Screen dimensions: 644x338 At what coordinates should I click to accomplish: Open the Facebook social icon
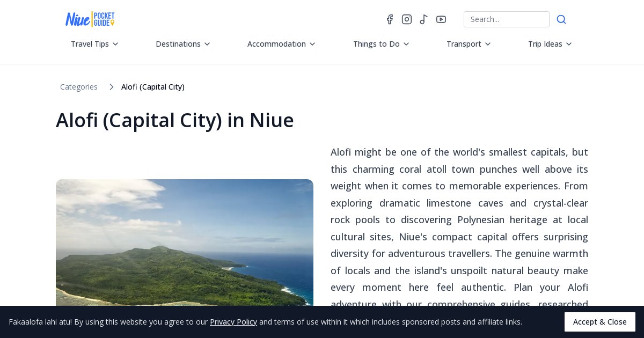[390, 19]
